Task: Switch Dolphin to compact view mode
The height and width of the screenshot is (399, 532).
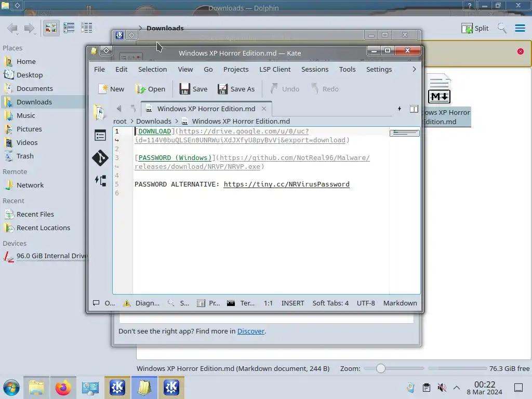Action: tap(69, 28)
